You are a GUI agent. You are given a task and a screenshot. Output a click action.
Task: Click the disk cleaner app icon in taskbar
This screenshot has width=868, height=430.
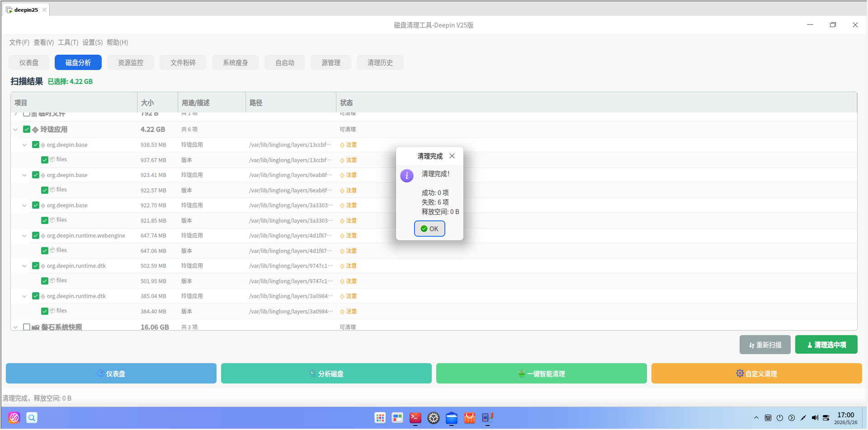[x=488, y=418]
